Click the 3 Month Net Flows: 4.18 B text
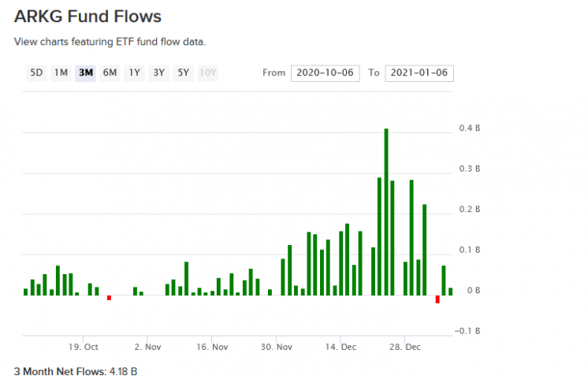The height and width of the screenshot is (379, 588). (x=76, y=371)
